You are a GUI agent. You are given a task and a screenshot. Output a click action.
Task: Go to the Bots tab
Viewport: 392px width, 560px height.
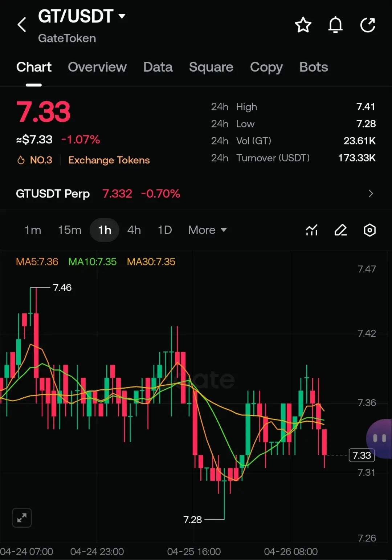click(x=314, y=67)
